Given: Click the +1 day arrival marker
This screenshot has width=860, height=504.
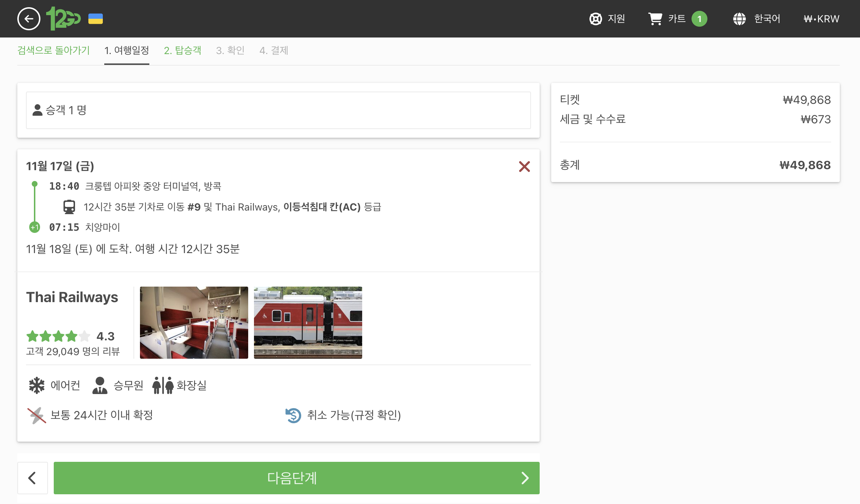Looking at the screenshot, I should tap(35, 227).
